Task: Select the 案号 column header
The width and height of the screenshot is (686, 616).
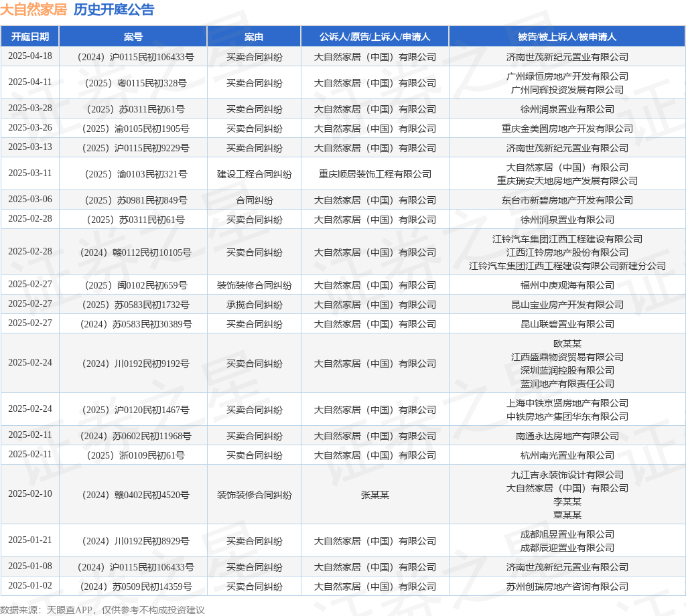Action: click(x=133, y=37)
